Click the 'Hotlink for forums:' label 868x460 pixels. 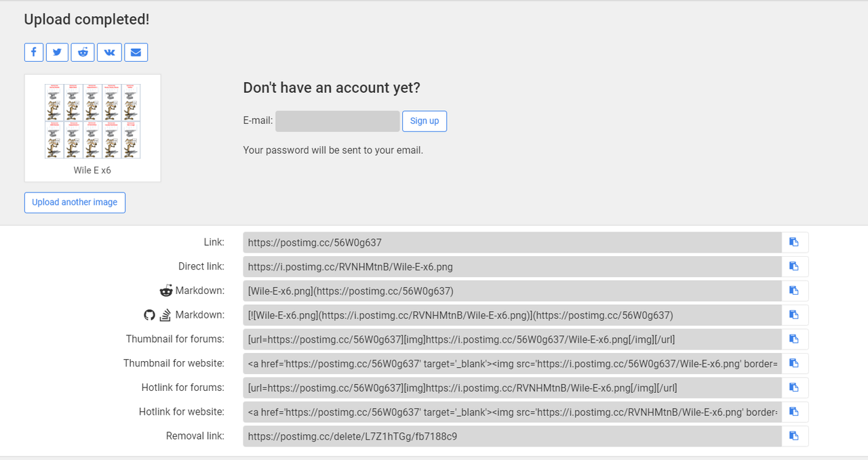(x=183, y=388)
